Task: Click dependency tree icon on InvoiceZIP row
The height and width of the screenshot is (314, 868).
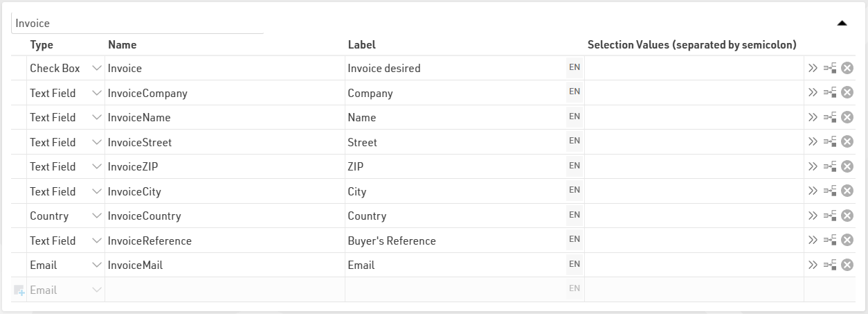Action: (830, 166)
